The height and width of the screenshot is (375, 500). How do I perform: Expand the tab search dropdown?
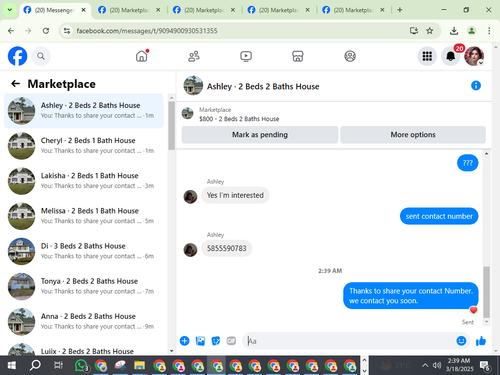(10, 10)
